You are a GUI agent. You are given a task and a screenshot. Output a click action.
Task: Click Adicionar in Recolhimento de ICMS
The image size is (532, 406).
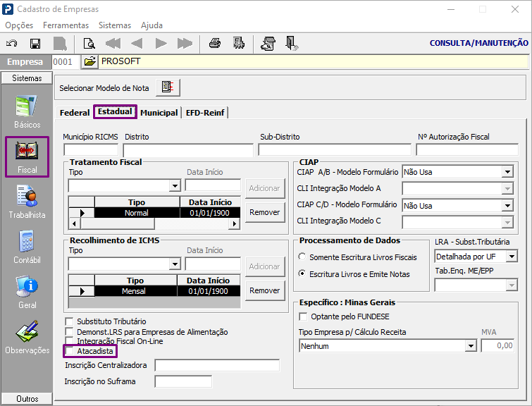265,267
